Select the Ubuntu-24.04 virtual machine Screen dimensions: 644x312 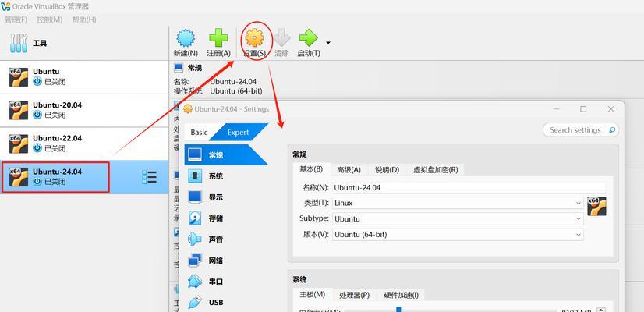[84, 177]
